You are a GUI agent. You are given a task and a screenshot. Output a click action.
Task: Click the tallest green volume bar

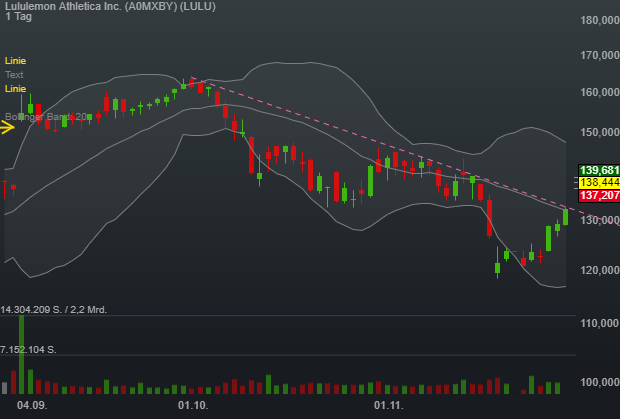pyautogui.click(x=21, y=355)
